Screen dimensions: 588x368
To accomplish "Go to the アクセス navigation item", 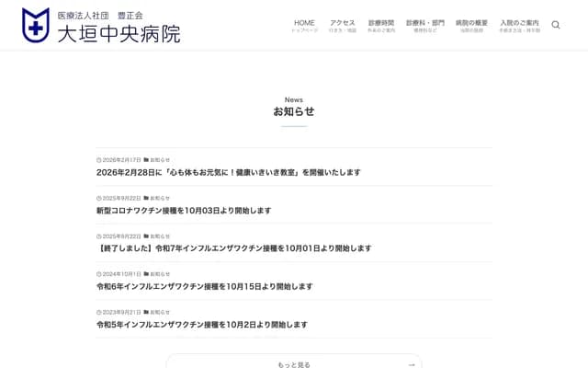I will pos(342,25).
